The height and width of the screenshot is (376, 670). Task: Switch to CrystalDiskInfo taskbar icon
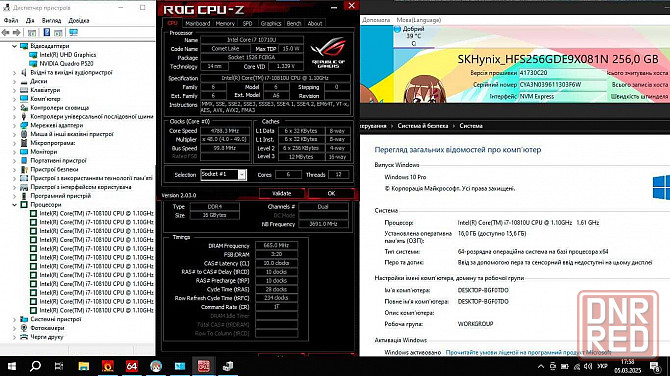pyautogui.click(x=156, y=366)
